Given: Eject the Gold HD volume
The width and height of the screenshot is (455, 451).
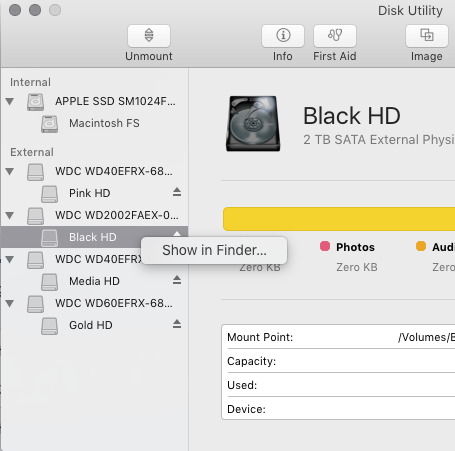Looking at the screenshot, I should click(x=177, y=324).
